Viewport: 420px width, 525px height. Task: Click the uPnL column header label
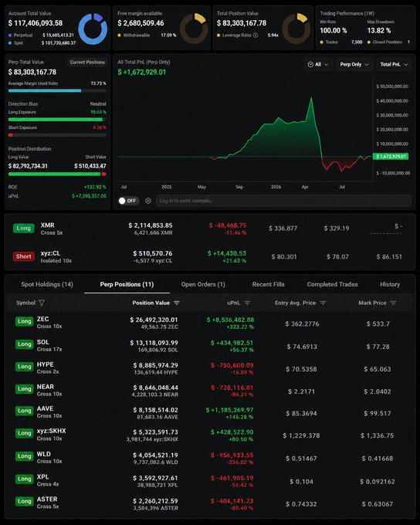pyautogui.click(x=233, y=303)
